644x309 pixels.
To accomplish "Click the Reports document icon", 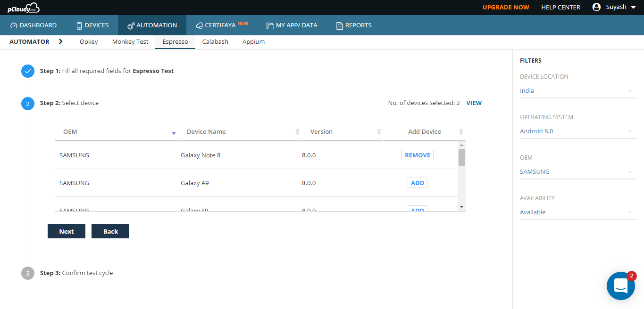I will pyautogui.click(x=339, y=25).
